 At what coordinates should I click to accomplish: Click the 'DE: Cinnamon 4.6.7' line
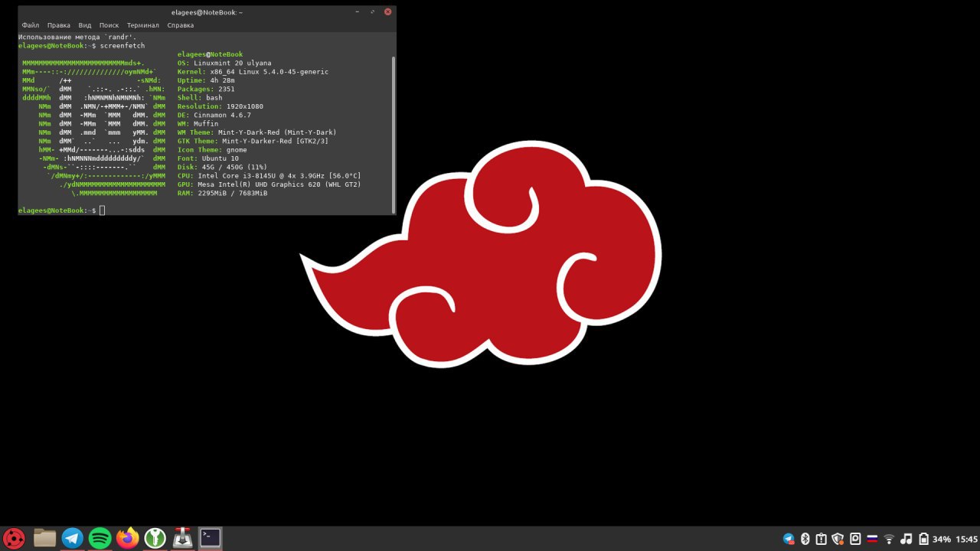214,115
